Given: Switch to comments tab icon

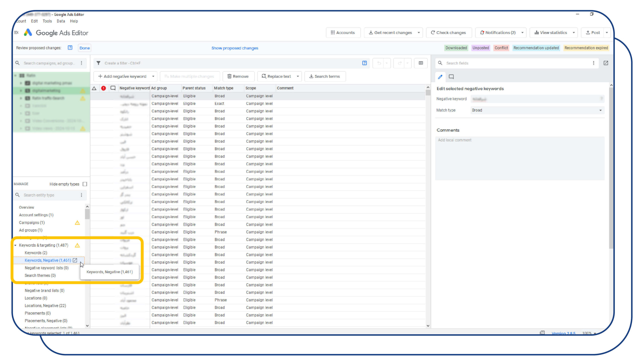Looking at the screenshot, I should coord(451,77).
